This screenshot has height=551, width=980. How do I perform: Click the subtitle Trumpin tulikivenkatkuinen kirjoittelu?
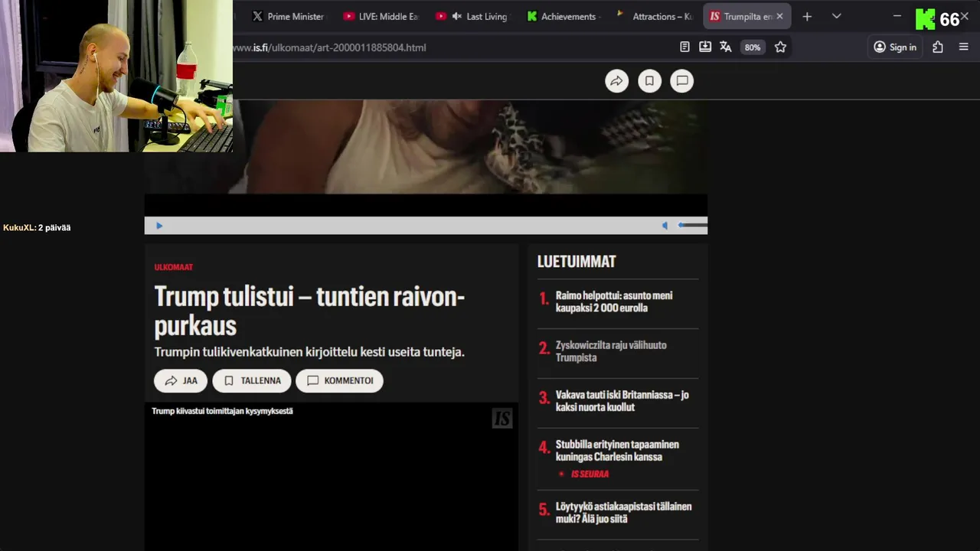coord(309,352)
